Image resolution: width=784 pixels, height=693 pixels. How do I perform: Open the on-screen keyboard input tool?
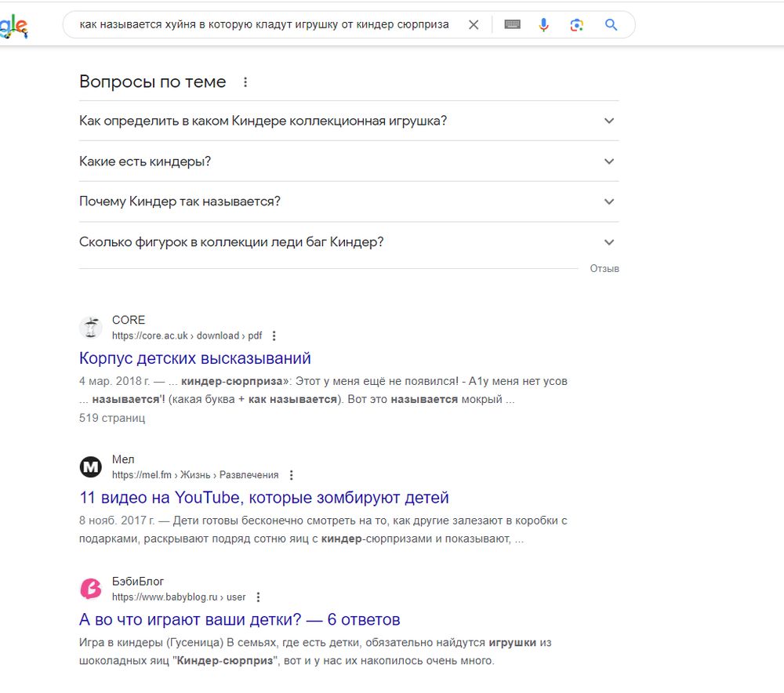(x=513, y=25)
